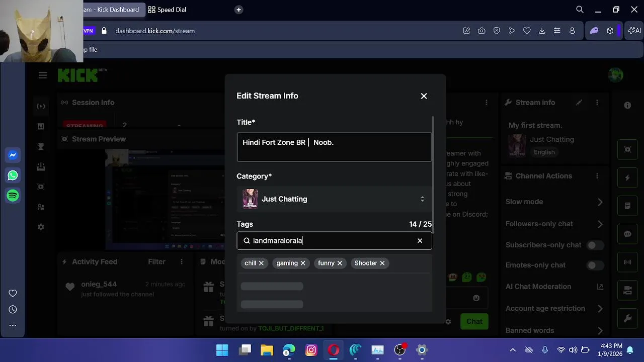Open the AI assistant button
The image size is (644, 362).
coord(634,31)
